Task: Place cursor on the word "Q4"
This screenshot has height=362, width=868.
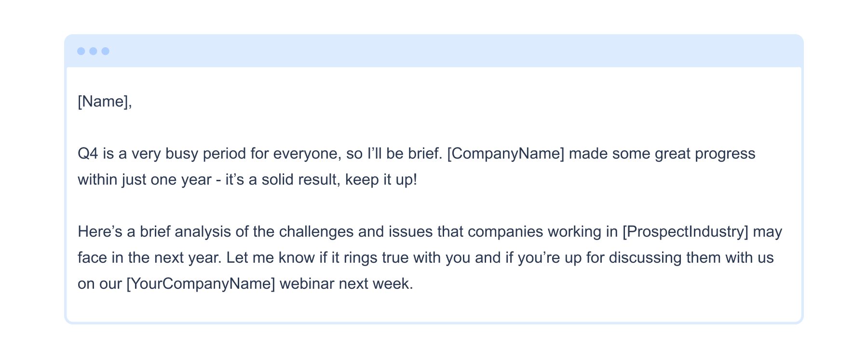Action: coord(88,154)
